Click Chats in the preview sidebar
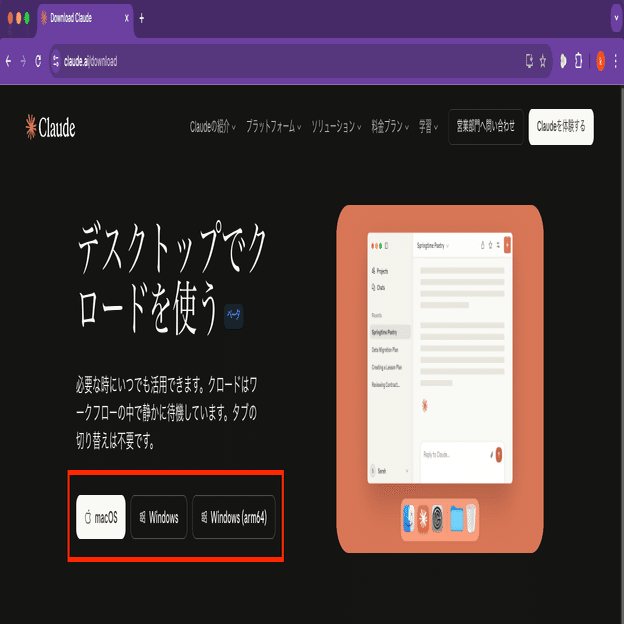Image resolution: width=624 pixels, height=624 pixels. [378, 287]
